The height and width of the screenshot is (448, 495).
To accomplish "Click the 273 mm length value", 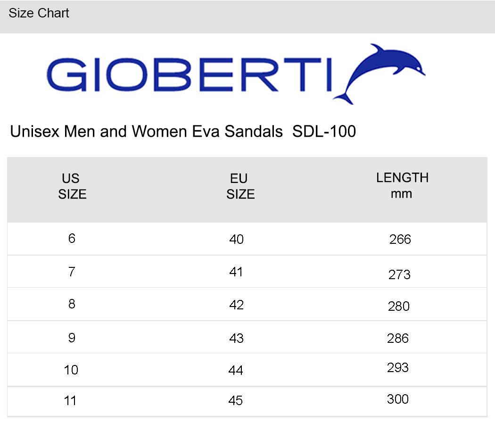I will pos(399,274).
